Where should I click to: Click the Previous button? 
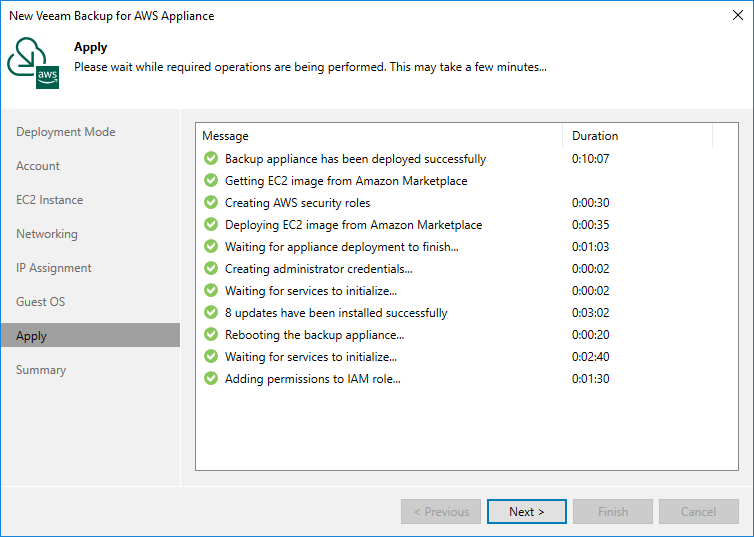(441, 512)
